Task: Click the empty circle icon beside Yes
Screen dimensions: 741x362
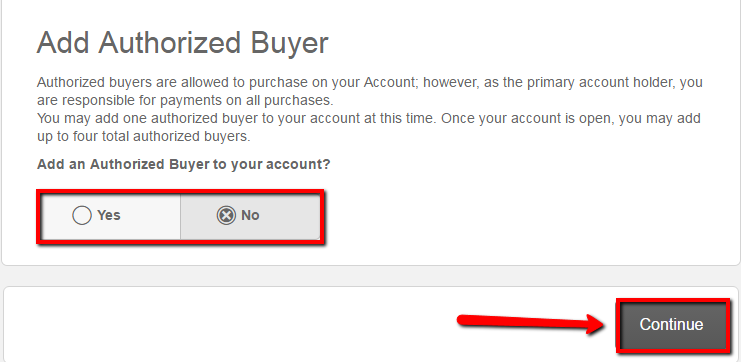Action: (82, 215)
